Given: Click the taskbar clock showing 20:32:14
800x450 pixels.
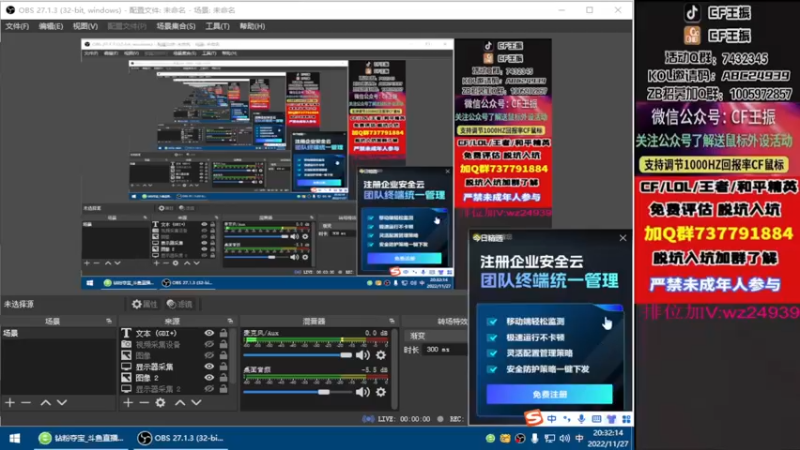Looking at the screenshot, I should tap(608, 433).
